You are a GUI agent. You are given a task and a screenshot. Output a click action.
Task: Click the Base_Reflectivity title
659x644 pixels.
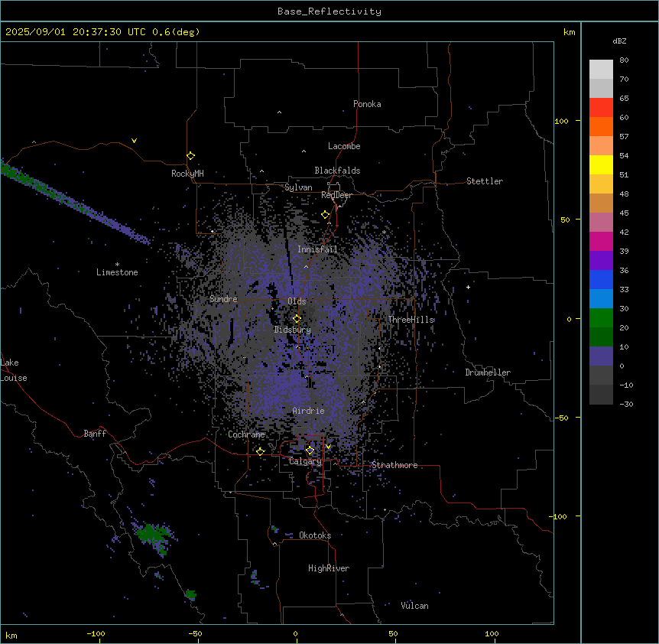pos(329,11)
